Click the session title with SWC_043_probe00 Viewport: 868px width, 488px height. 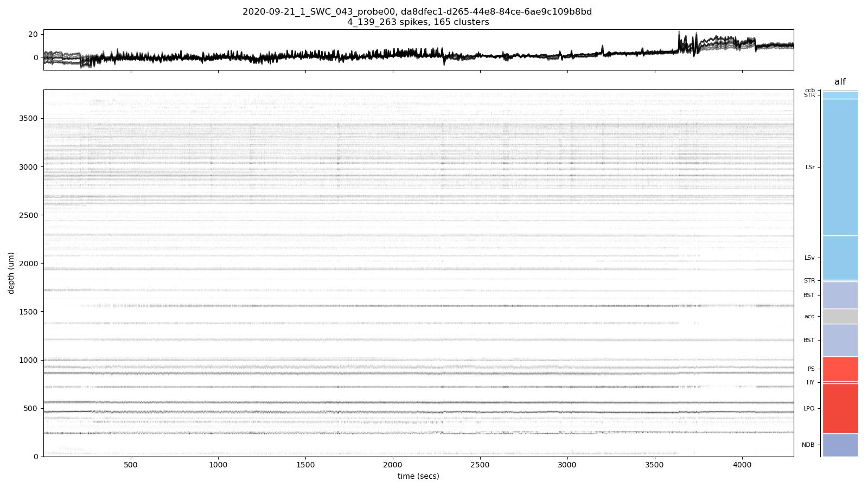coord(417,11)
